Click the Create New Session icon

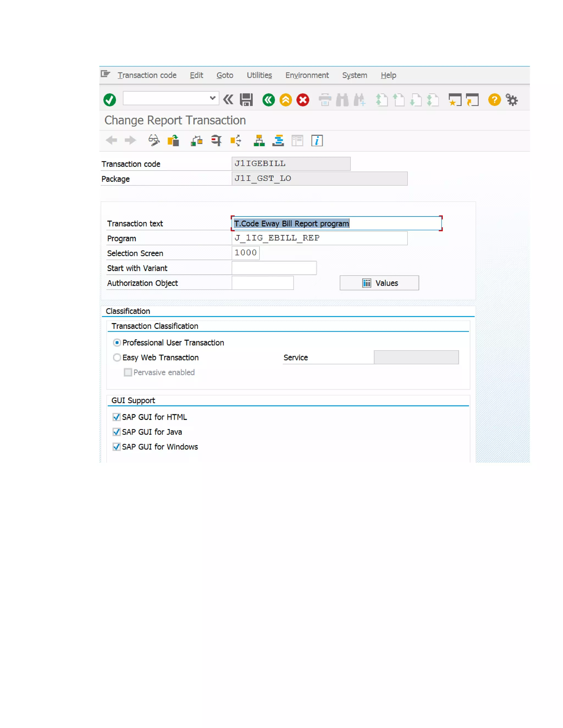pyautogui.click(x=455, y=100)
